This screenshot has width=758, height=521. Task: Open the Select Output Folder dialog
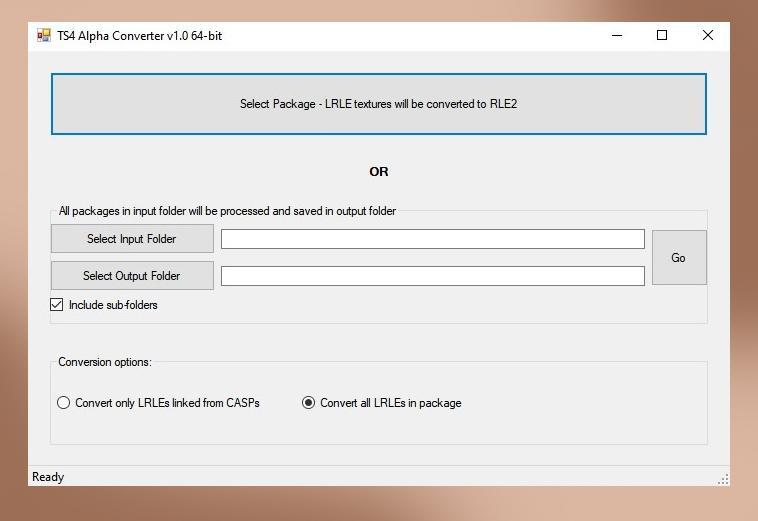point(132,276)
